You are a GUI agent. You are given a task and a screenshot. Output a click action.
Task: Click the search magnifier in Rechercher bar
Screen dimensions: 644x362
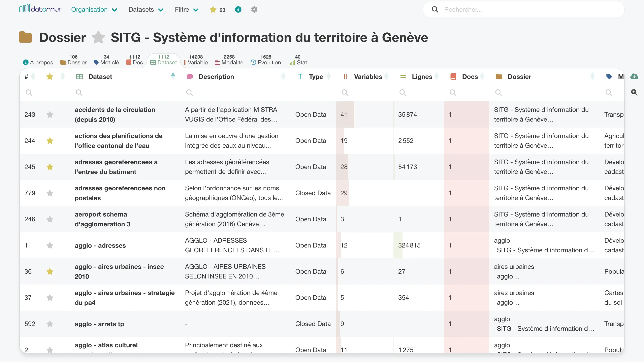[435, 9]
